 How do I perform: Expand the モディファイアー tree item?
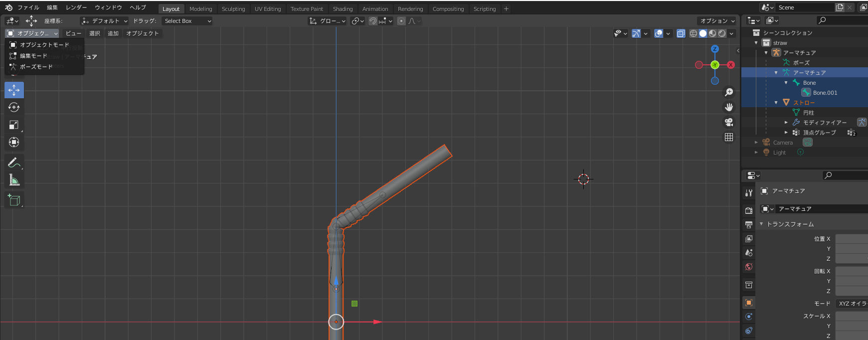pos(786,123)
